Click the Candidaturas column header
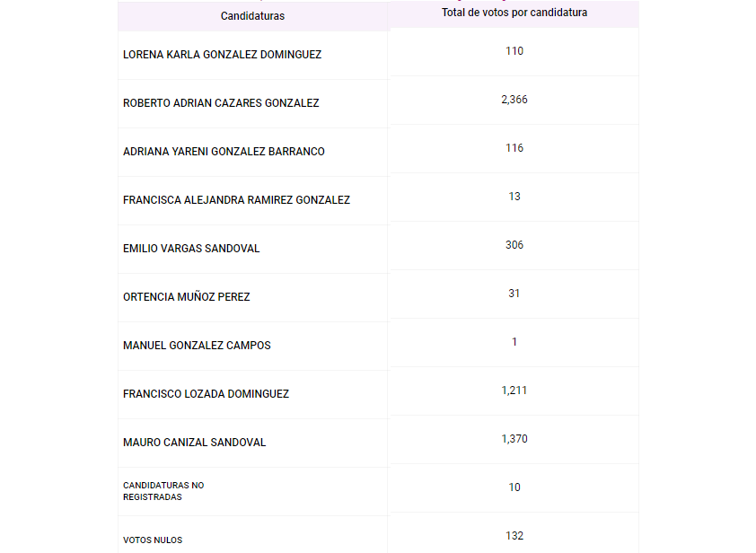 [252, 16]
